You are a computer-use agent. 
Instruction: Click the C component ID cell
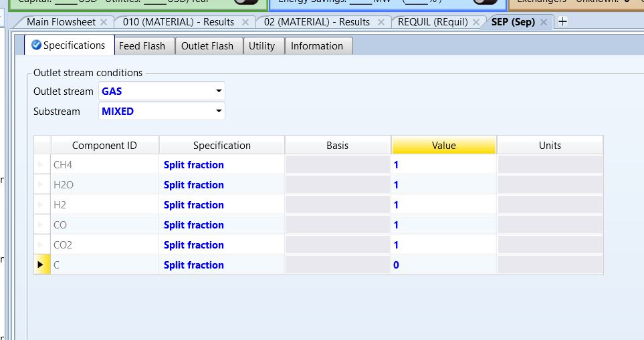tap(105, 265)
